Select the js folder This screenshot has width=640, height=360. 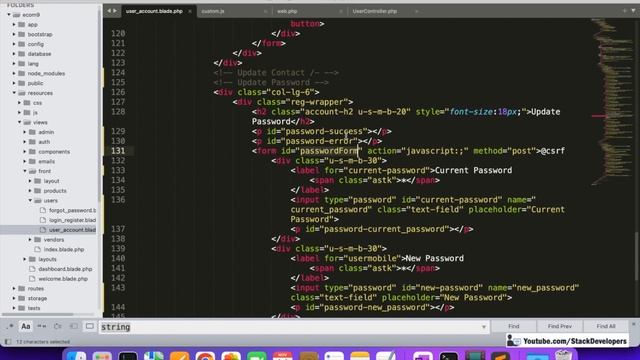point(35,113)
